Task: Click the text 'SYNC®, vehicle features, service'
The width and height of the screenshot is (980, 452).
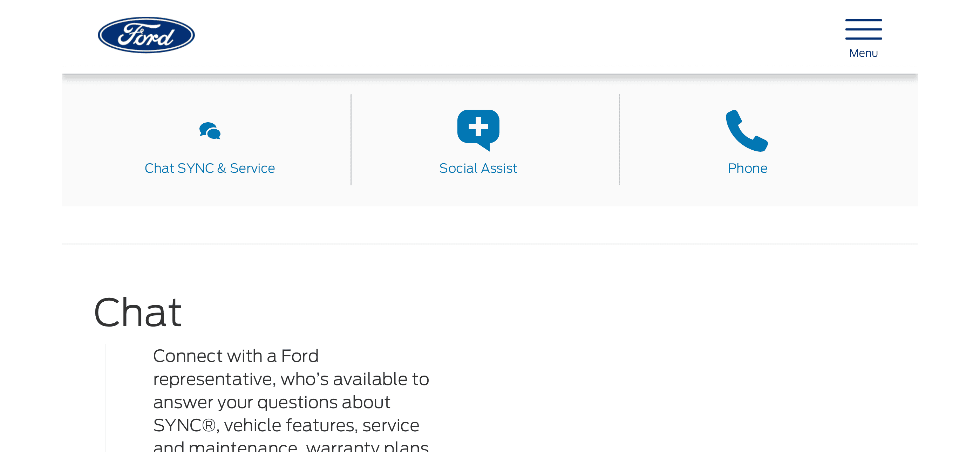Action: pyautogui.click(x=286, y=425)
